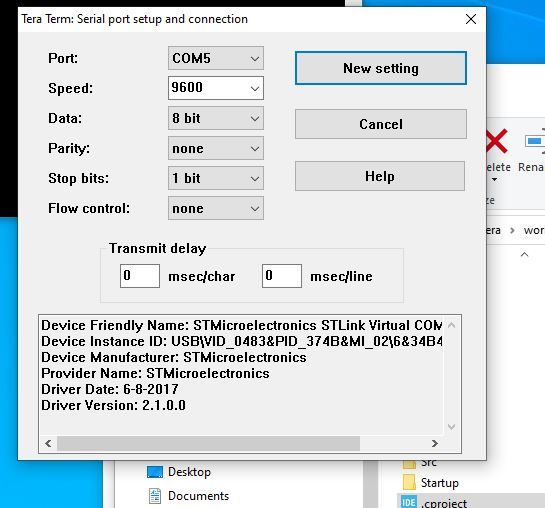Expand the Stop bits dropdown showing 1 bit
Viewport: 545px width, 508px height.
tap(216, 178)
